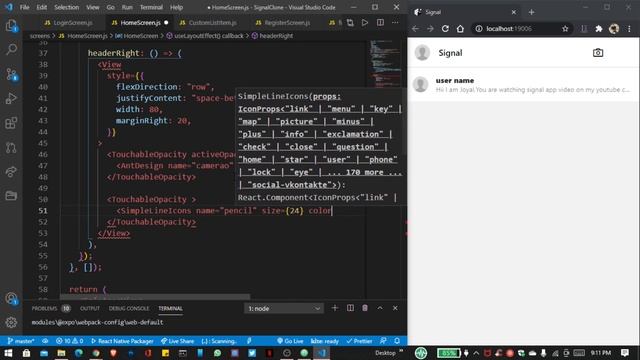Close the terminal panel
640x360 pixels.
tap(395, 308)
